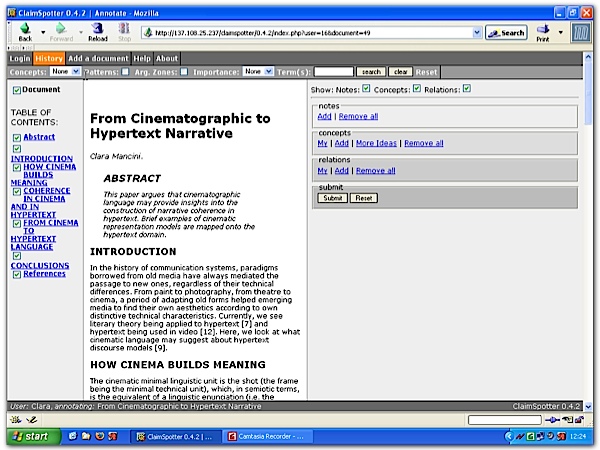Toggle the checkbox above INTRODUCTION link

click(17, 148)
